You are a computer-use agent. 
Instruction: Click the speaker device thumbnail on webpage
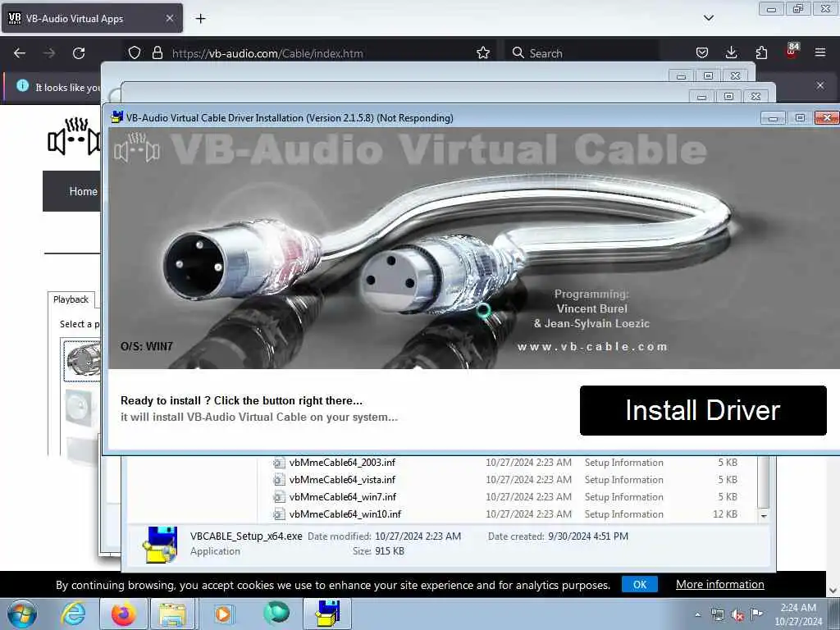click(x=81, y=360)
